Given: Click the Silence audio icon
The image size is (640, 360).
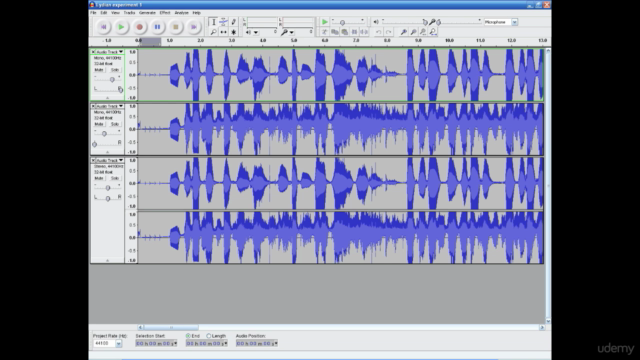Looking at the screenshot, I should click(x=364, y=32).
